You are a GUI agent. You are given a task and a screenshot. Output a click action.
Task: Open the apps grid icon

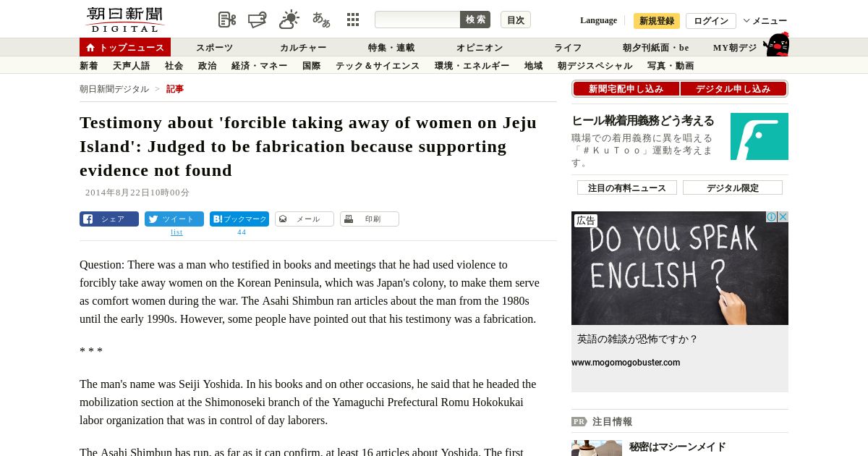tap(353, 20)
